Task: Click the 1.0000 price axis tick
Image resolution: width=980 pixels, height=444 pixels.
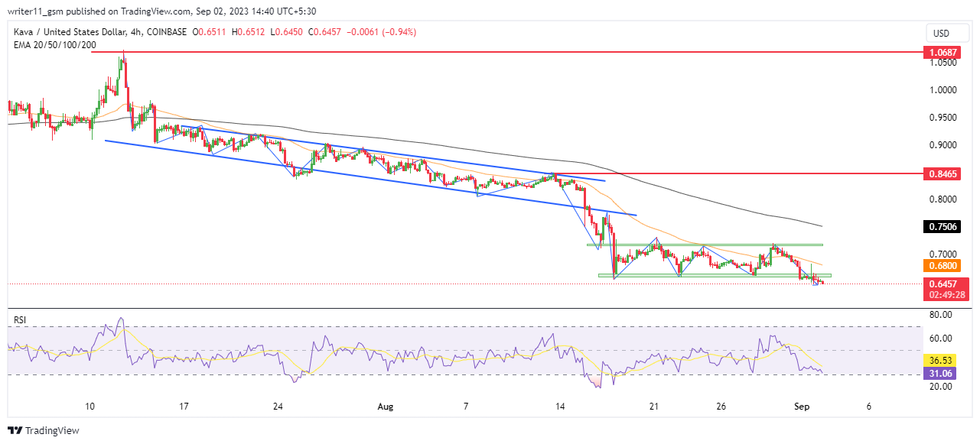Action: click(942, 90)
